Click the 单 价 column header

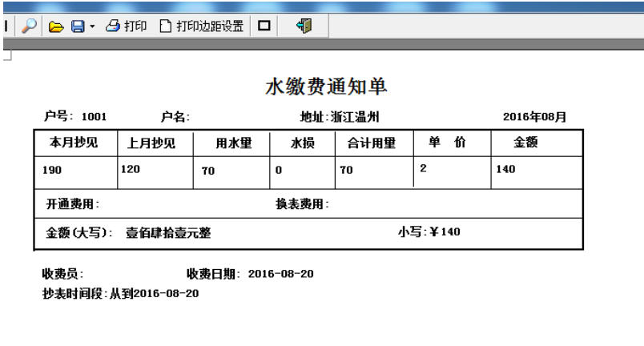pyautogui.click(x=447, y=142)
